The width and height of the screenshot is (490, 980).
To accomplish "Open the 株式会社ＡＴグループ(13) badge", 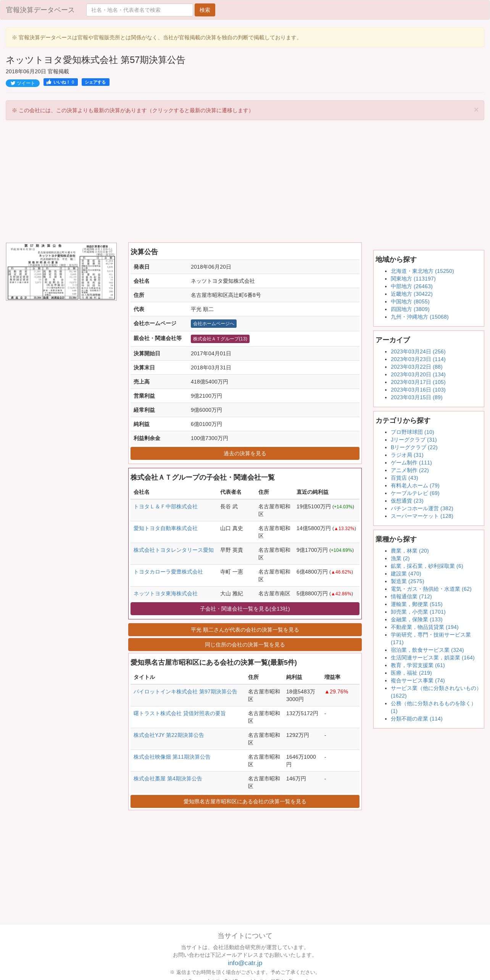I will 220,339.
